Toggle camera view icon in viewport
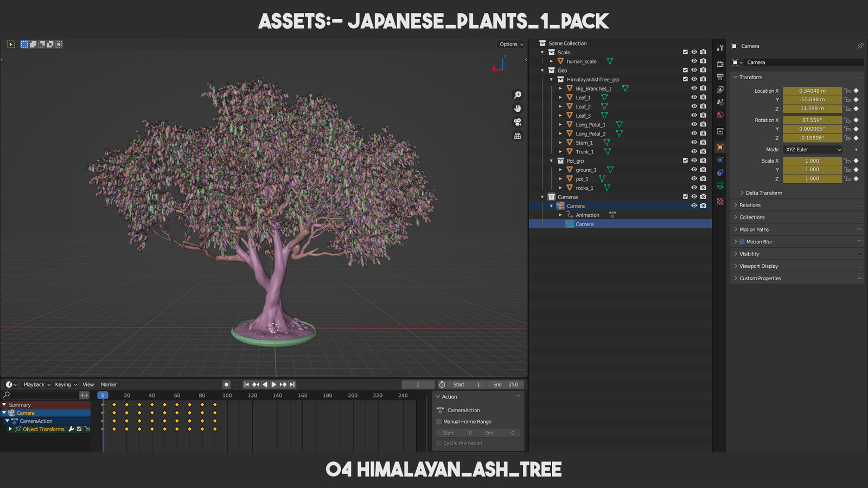The image size is (868, 488). click(518, 122)
